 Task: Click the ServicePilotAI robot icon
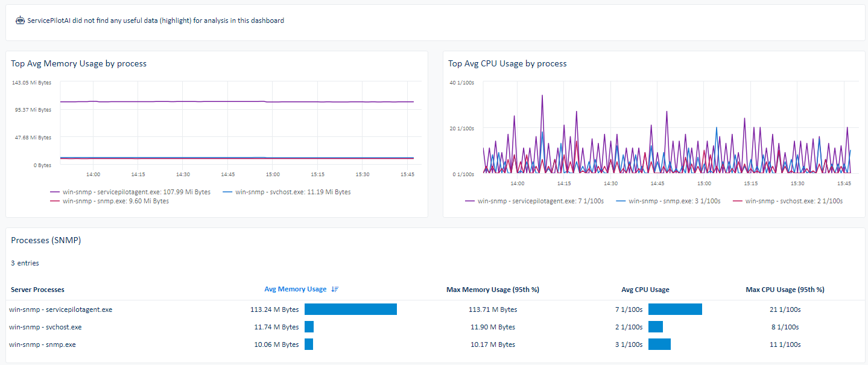[20, 20]
